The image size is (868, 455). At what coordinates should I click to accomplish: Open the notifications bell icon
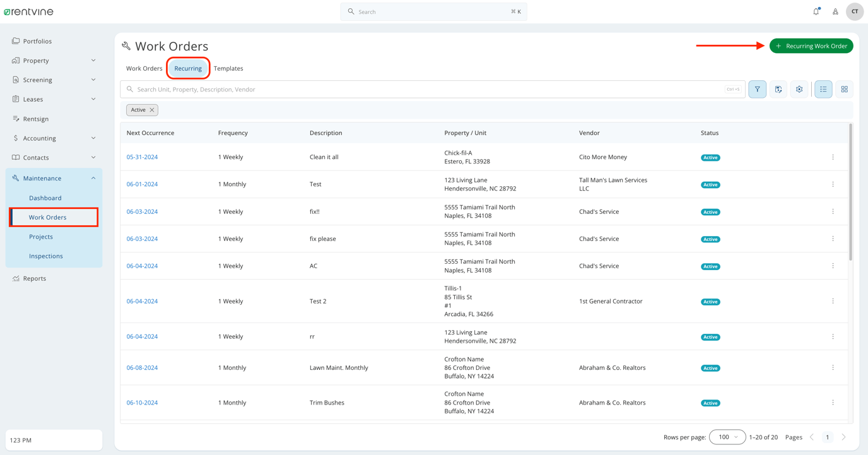coord(815,11)
